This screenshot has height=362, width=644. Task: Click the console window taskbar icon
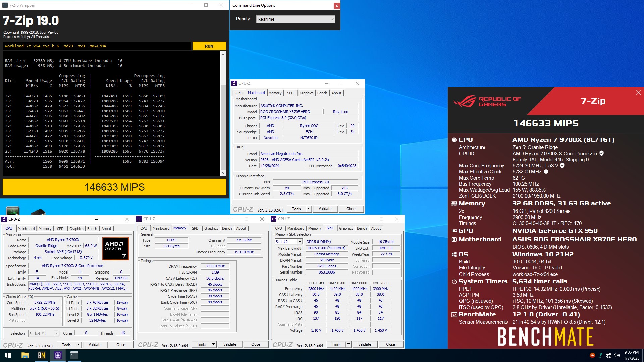pos(74,355)
